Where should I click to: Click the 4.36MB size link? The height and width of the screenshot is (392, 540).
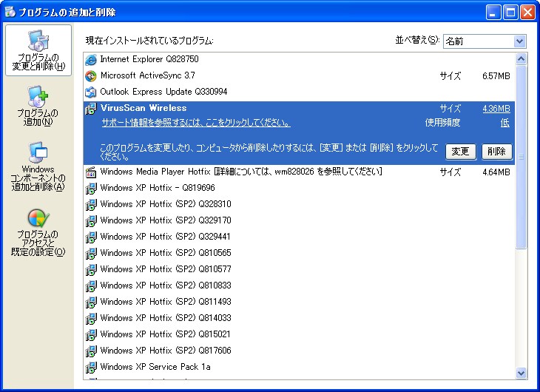496,109
